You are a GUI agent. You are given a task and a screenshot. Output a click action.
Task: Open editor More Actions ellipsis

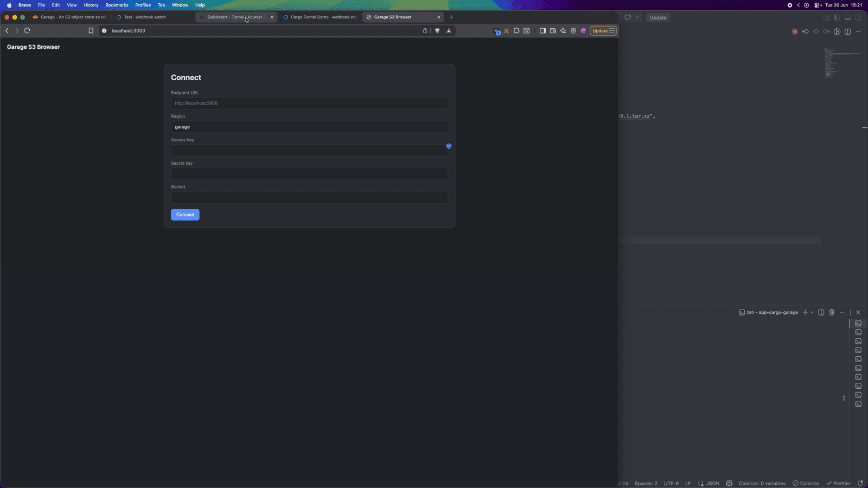[x=858, y=31]
